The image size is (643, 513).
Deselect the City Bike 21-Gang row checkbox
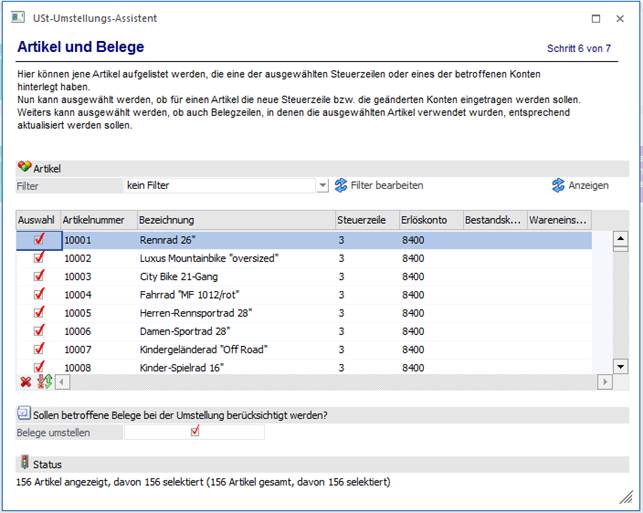(39, 276)
